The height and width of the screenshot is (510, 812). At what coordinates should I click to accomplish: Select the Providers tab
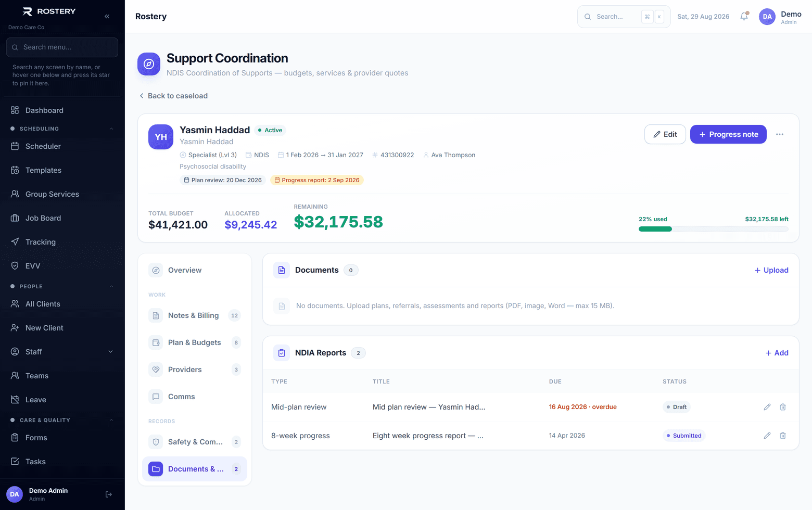(195, 369)
